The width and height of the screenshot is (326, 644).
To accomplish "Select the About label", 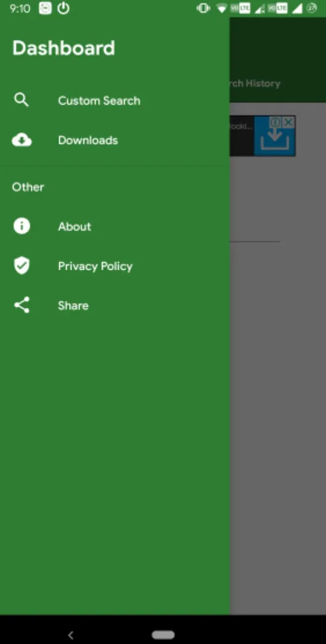I will [x=75, y=227].
